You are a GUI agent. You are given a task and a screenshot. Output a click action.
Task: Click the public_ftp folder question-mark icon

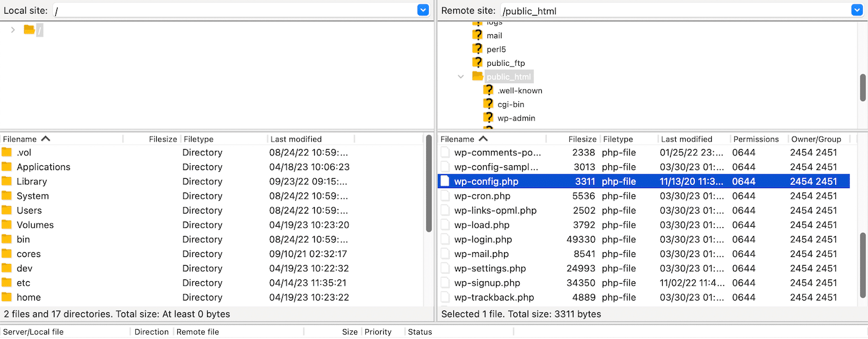point(477,63)
